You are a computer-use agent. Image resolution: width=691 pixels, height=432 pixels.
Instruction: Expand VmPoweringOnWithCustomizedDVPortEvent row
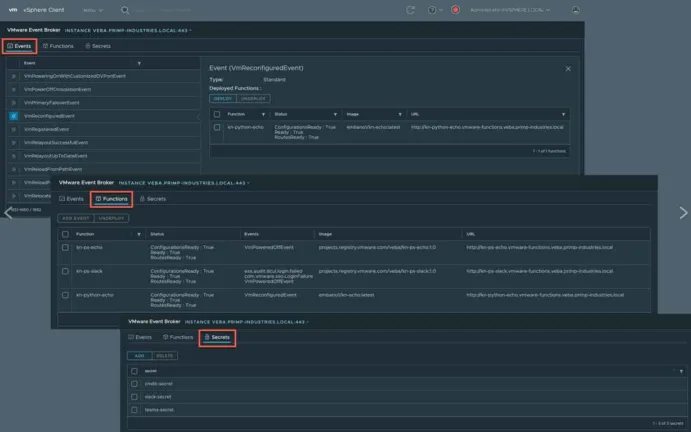pos(14,76)
